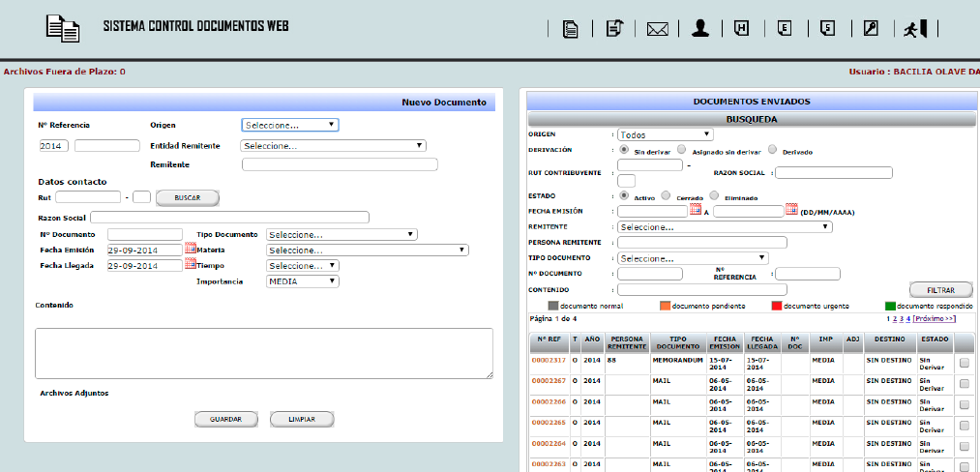The width and height of the screenshot is (980, 472).
Task: Click the LIMPIAR button
Action: tap(302, 419)
